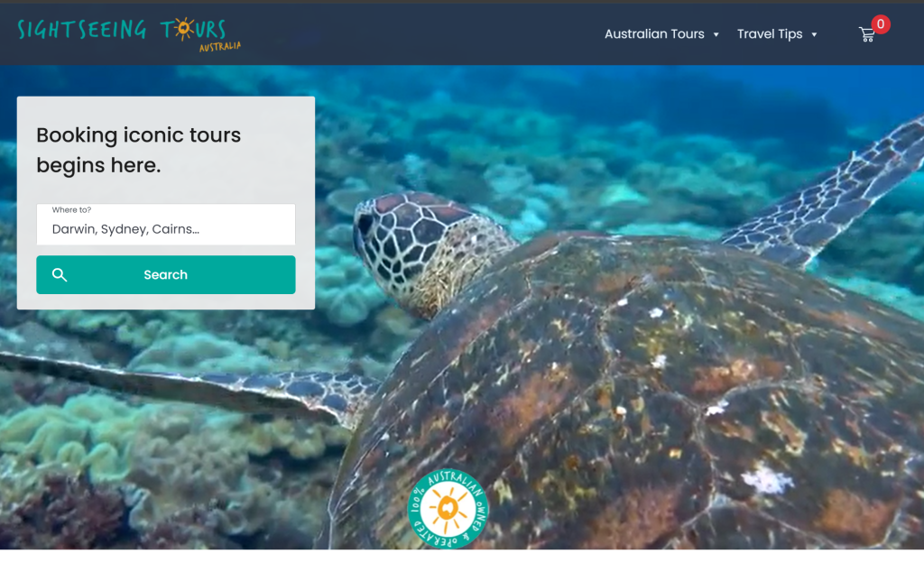Click the Australia text under the logo

point(220,47)
